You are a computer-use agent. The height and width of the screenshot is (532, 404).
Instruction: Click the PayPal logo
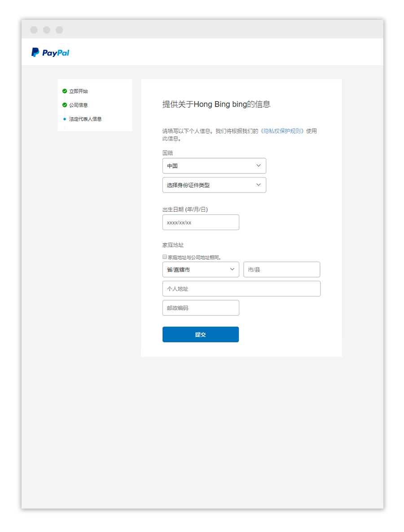tap(50, 53)
